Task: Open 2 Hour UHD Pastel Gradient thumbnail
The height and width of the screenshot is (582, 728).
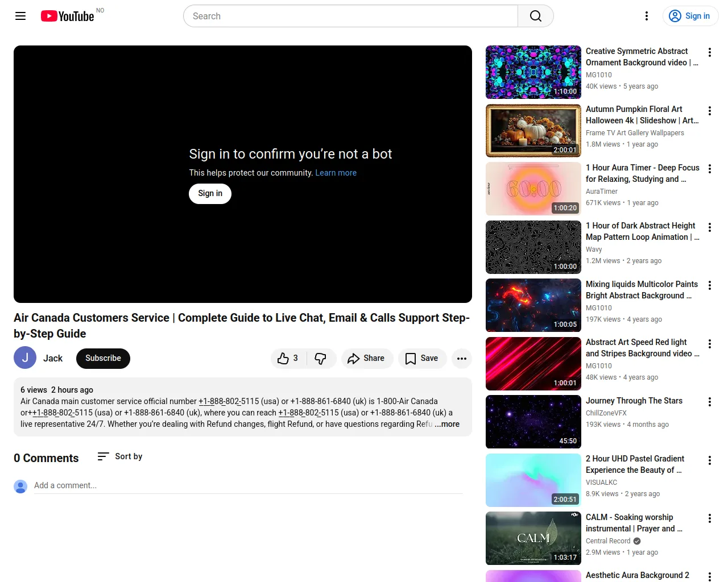Action: coord(533,480)
